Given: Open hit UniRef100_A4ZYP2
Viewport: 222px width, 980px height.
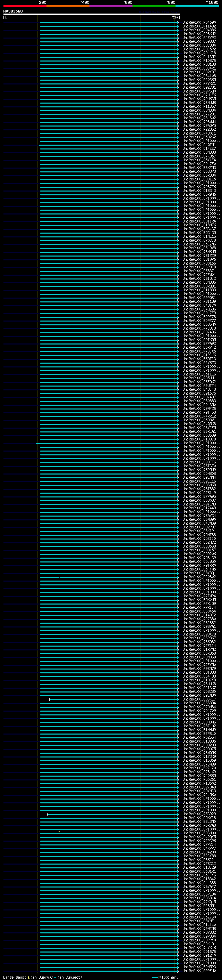Looking at the screenshot, I should point(199,38).
